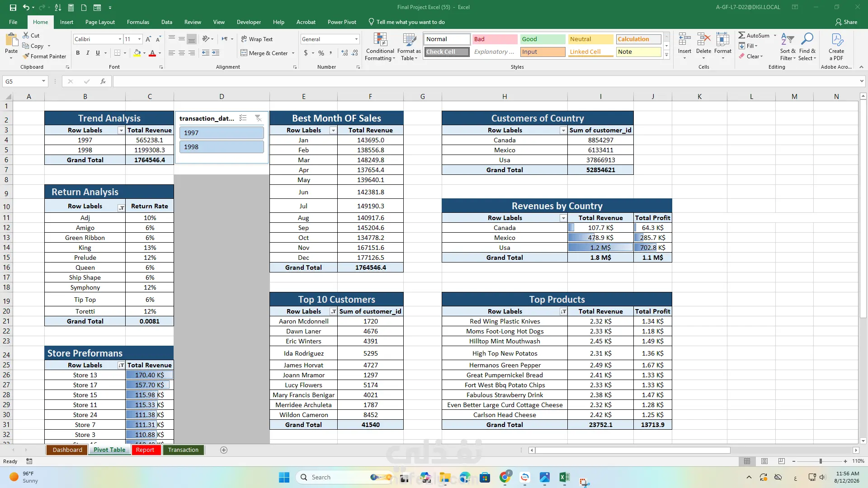The image size is (868, 488).
Task: Click the Format cells icon
Action: point(722,40)
